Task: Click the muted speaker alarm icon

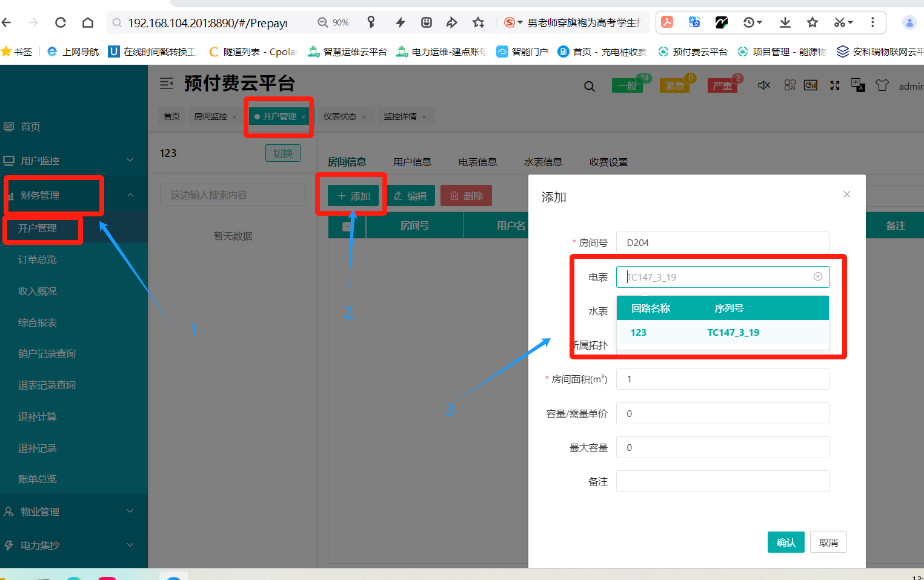Action: pyautogui.click(x=764, y=85)
